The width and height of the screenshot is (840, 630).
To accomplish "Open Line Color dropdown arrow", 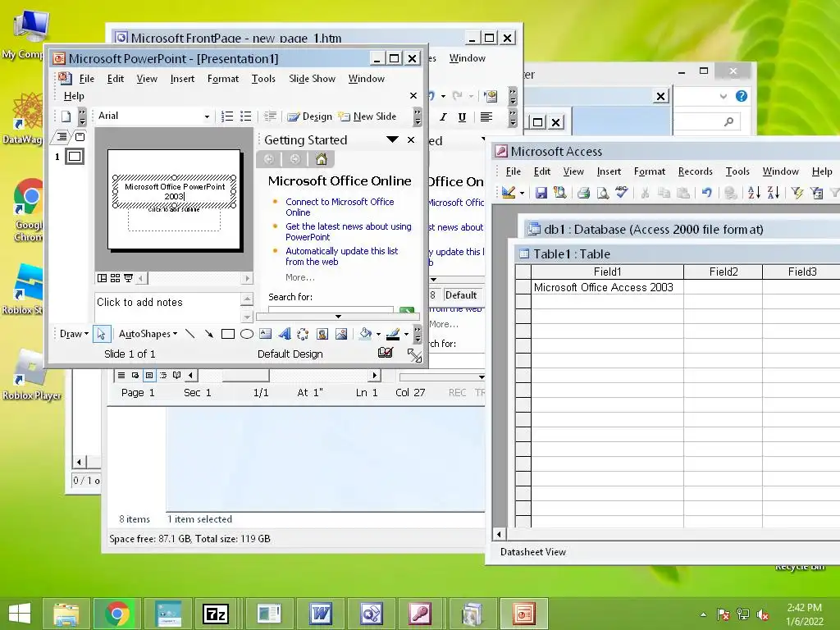I will point(406,334).
